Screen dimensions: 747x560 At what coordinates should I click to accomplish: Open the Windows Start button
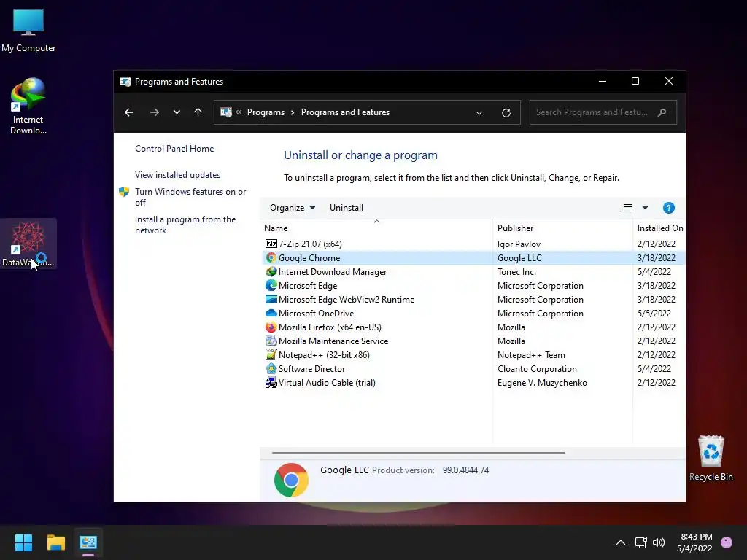click(23, 542)
